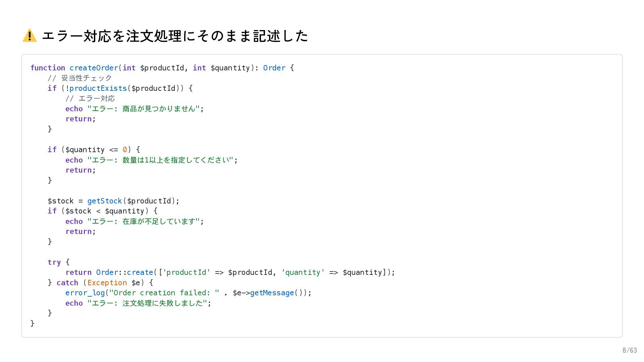Click the orange 0 numeric literal
The width and height of the screenshot is (644, 362).
point(125,149)
